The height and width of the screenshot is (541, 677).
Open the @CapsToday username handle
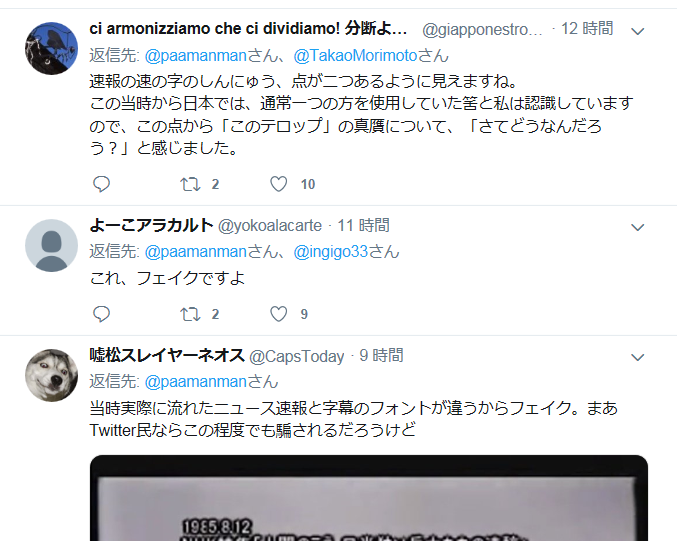[297, 356]
